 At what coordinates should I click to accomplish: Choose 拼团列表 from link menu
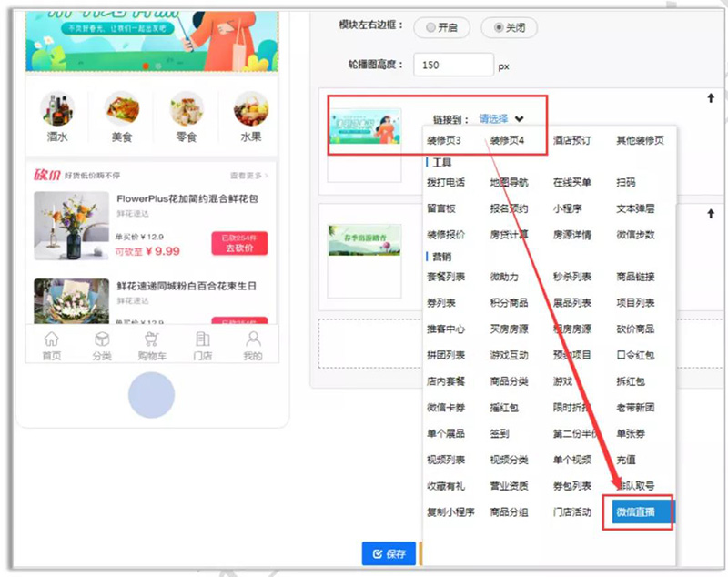(x=446, y=355)
